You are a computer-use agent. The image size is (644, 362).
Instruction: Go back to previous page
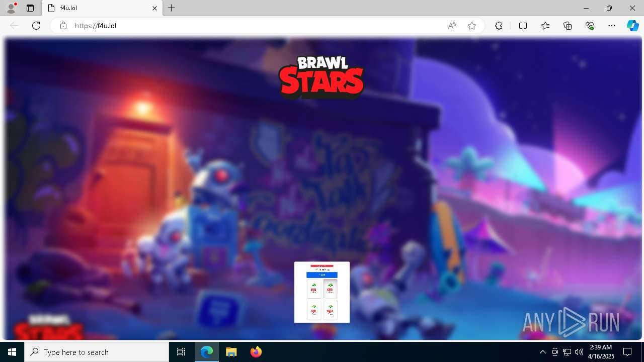pyautogui.click(x=14, y=26)
